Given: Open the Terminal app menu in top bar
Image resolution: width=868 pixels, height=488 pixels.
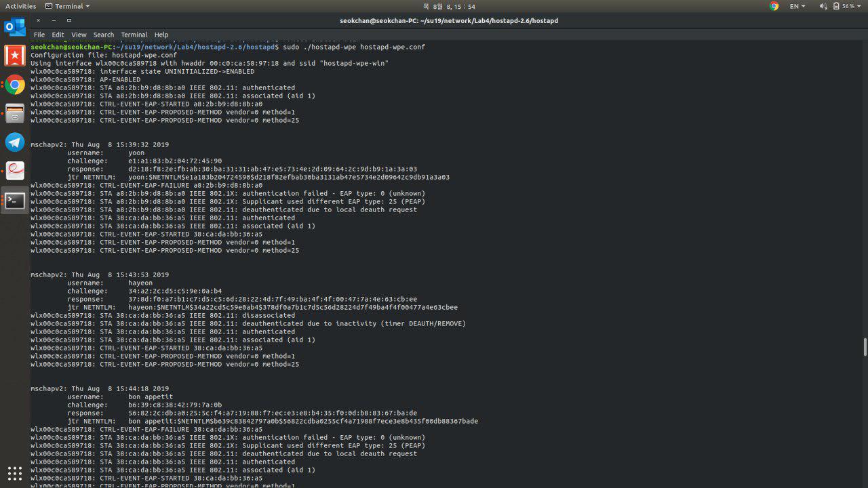Looking at the screenshot, I should [67, 6].
